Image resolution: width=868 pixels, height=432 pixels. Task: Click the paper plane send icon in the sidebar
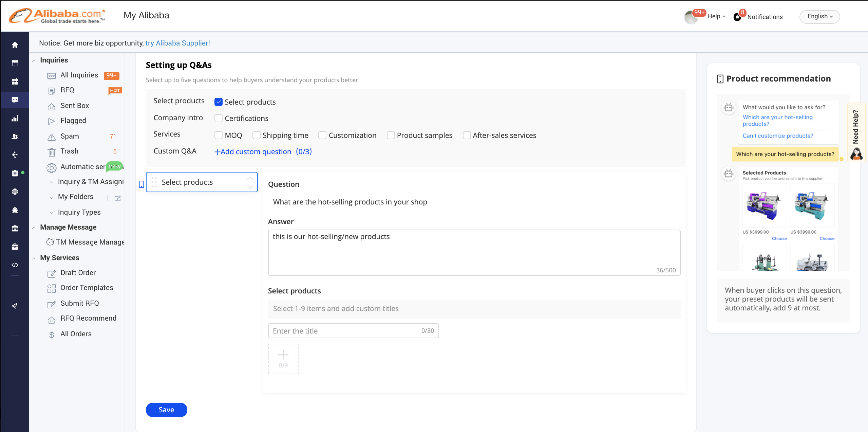(15, 306)
